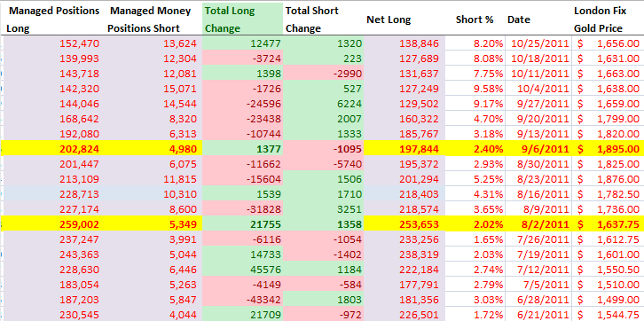This screenshot has width=644, height=321.
Task: Select the Net Long value 253,653
Action: click(x=404, y=224)
